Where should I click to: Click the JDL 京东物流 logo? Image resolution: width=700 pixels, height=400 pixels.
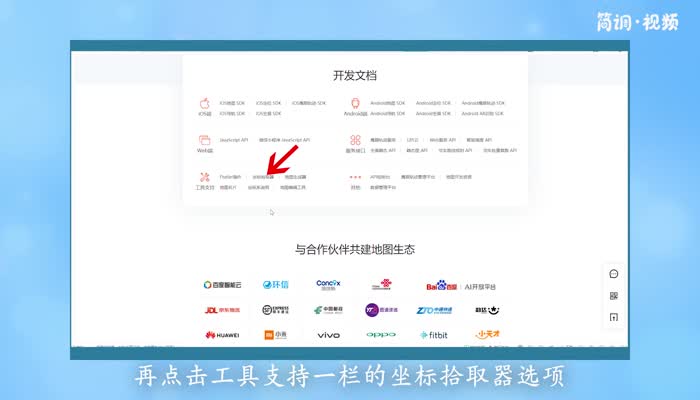point(222,310)
